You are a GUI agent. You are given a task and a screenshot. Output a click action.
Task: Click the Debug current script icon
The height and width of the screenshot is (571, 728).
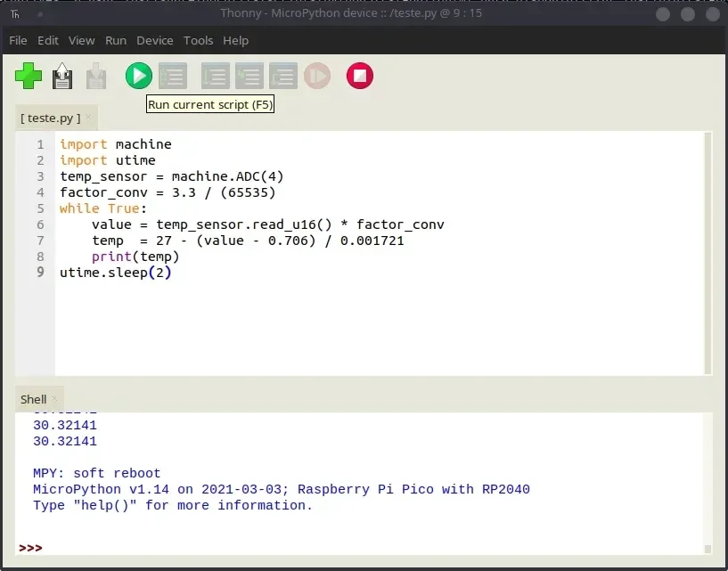[173, 76]
